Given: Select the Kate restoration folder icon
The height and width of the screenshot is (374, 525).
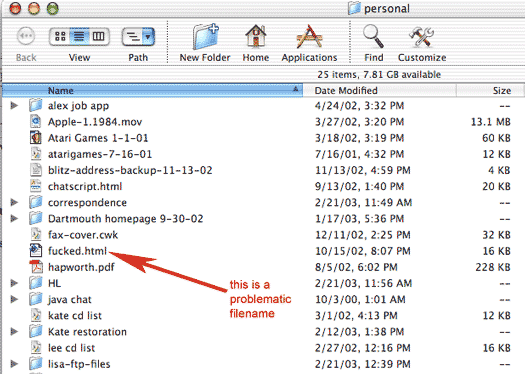Looking at the screenshot, I should click(x=35, y=331).
